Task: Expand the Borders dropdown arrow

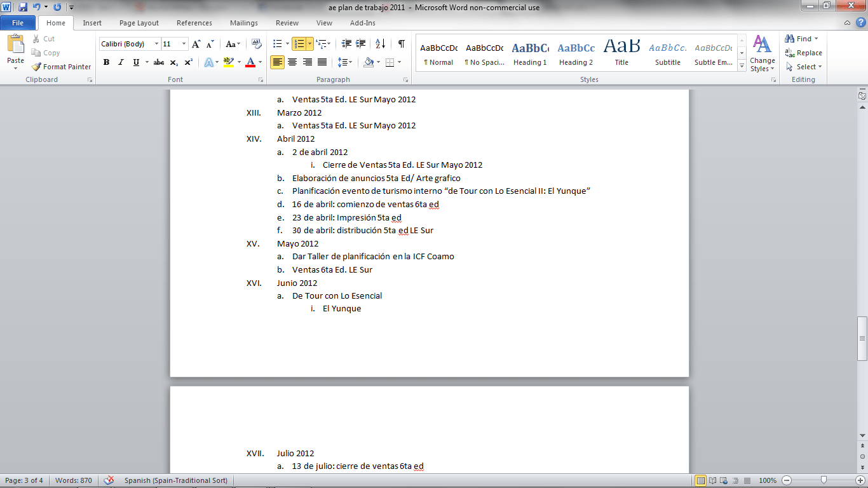Action: [398, 62]
